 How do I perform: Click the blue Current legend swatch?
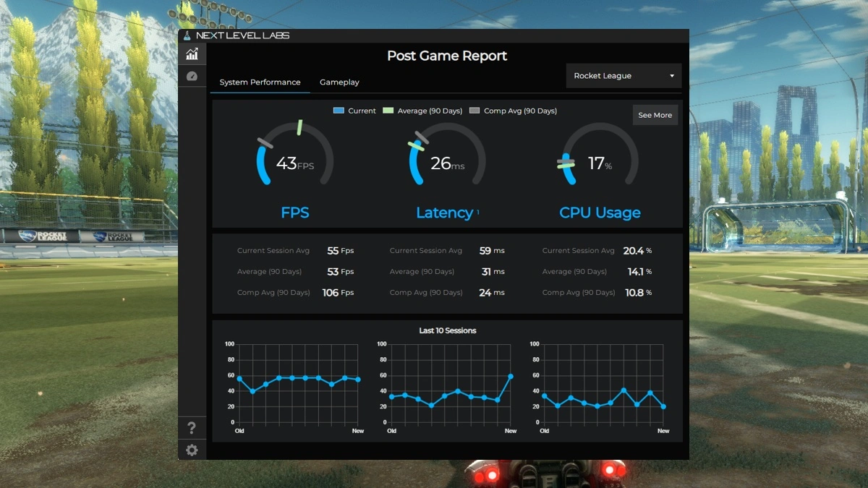[339, 111]
